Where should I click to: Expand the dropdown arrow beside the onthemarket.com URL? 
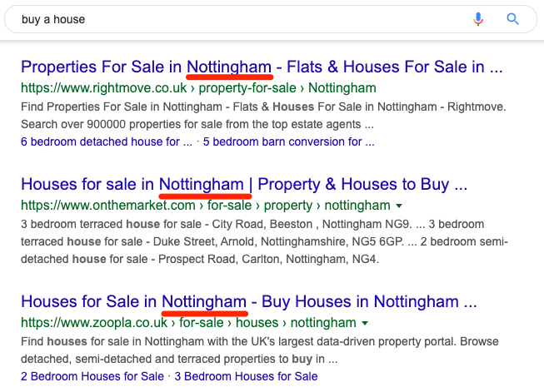(399, 206)
